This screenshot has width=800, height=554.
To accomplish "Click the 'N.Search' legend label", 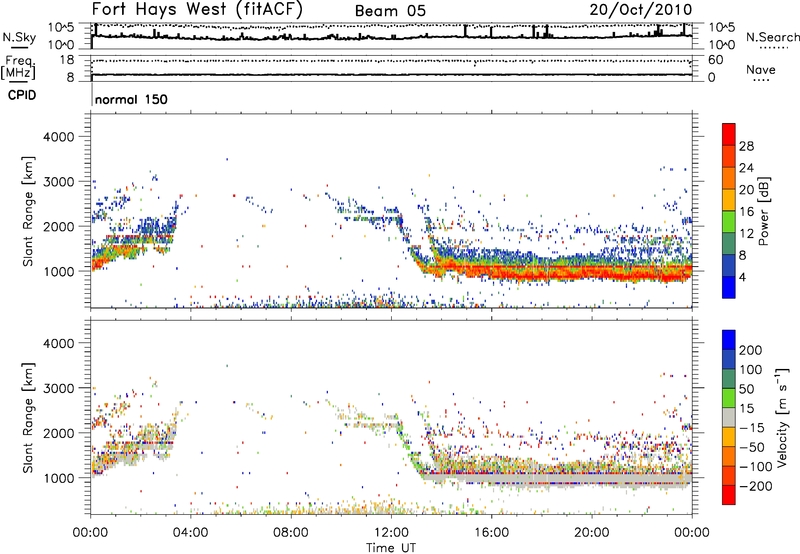I will click(773, 37).
